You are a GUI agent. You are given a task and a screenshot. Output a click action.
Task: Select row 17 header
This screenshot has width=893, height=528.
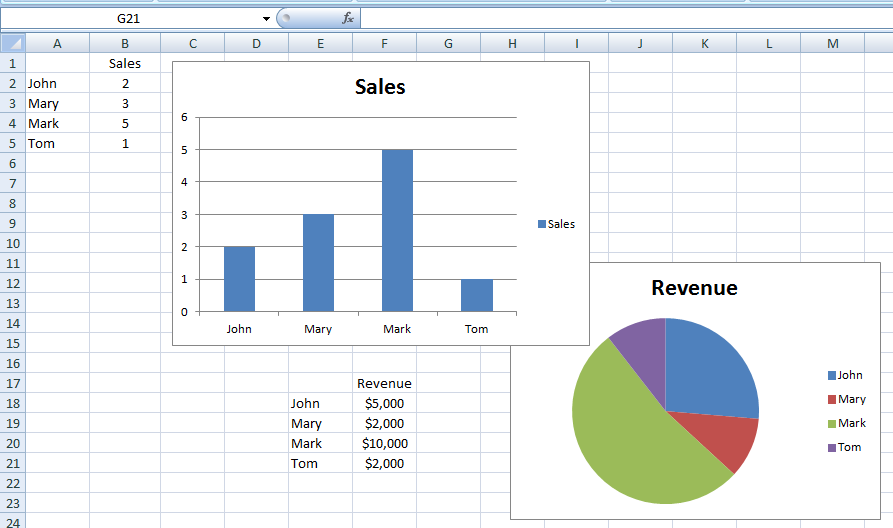13,383
